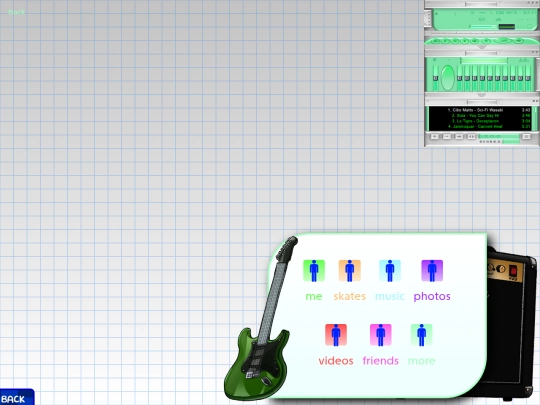Click the equalizer preamp slider (leftmost slider)
Image resolution: width=540 pixels, height=405 pixels.
(x=435, y=78)
